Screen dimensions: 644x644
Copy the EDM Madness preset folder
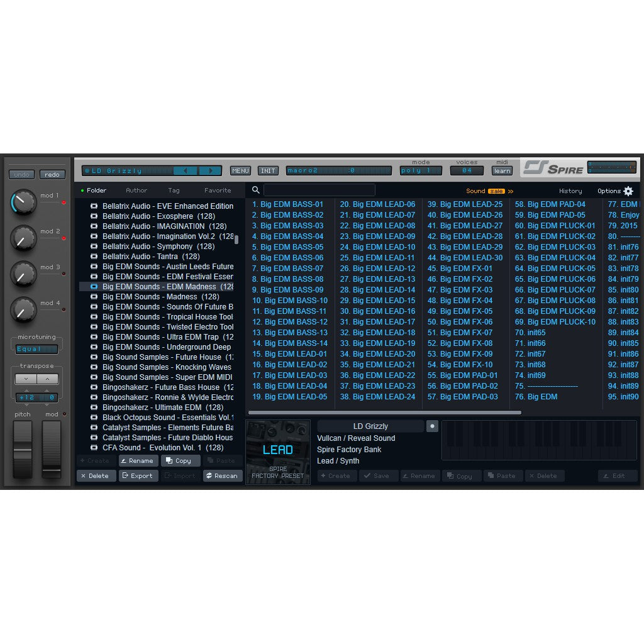[180, 460]
